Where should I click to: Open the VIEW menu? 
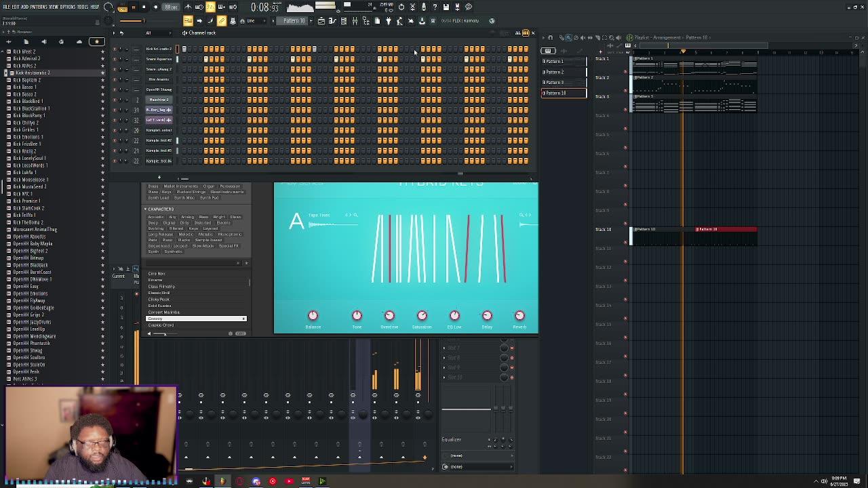click(54, 7)
